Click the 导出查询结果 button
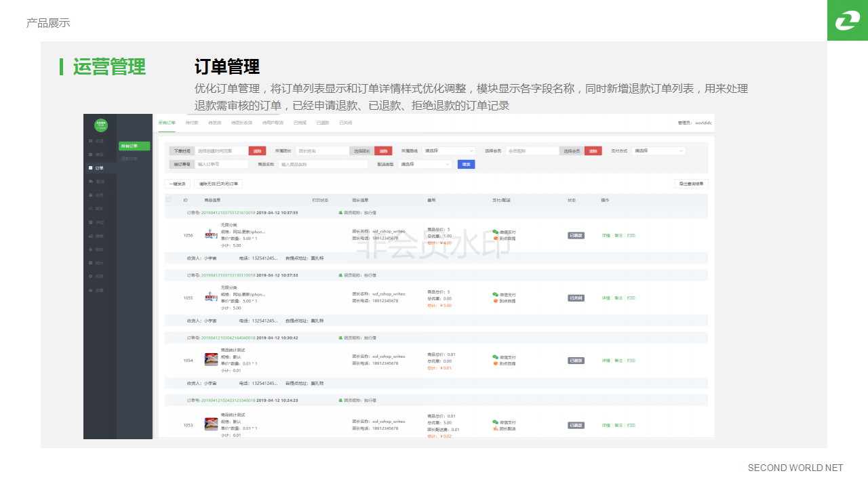Image resolution: width=868 pixels, height=488 pixels. (691, 184)
